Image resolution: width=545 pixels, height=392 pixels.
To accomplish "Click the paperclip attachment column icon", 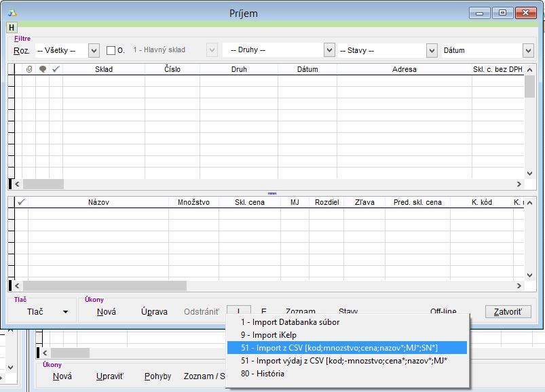I will [x=29, y=69].
